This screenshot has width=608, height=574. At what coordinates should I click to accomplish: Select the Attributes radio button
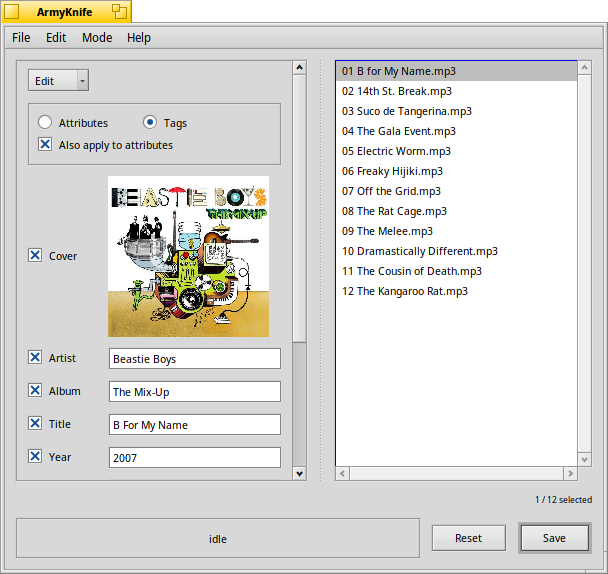[x=45, y=123]
